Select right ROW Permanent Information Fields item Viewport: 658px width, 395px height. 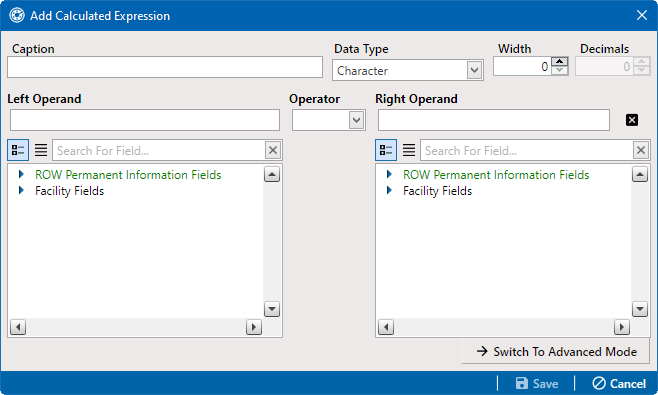coord(496,175)
